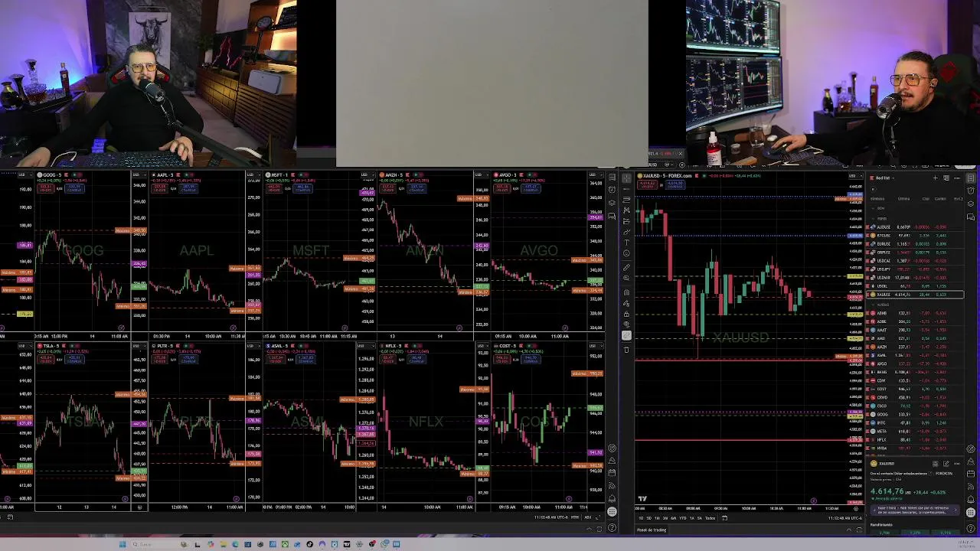Select the EURUSD row in watchlist
This screenshot has height=551, width=980.
(915, 244)
